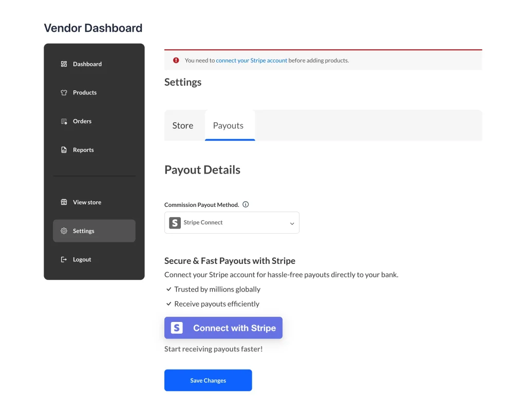526x420 pixels.
Task: Click the checkmark beside Trusted by millions
Action: [168, 289]
